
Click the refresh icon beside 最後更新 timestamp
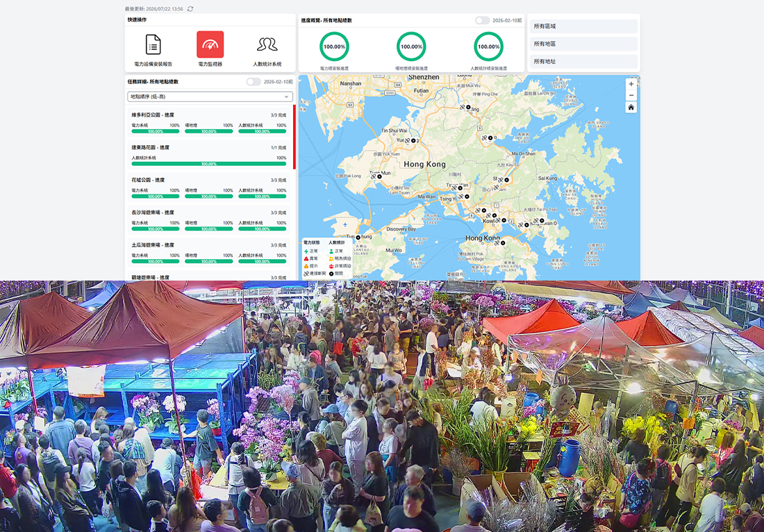[x=190, y=9]
